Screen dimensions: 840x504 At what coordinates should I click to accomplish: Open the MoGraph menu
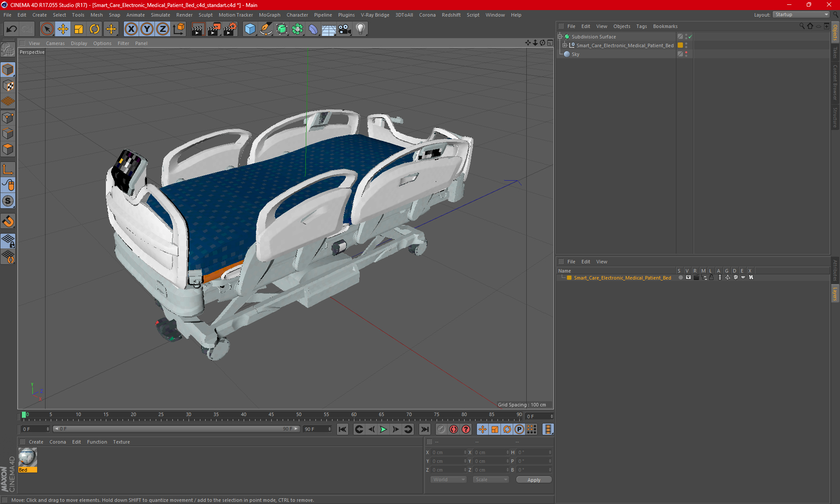269,15
